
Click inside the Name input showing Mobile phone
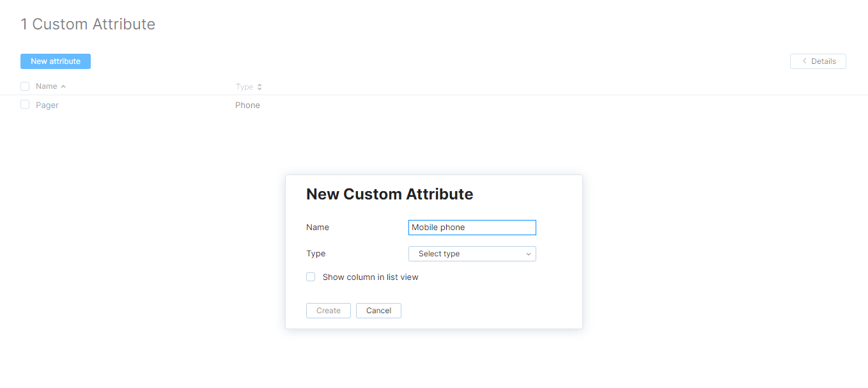coord(472,227)
